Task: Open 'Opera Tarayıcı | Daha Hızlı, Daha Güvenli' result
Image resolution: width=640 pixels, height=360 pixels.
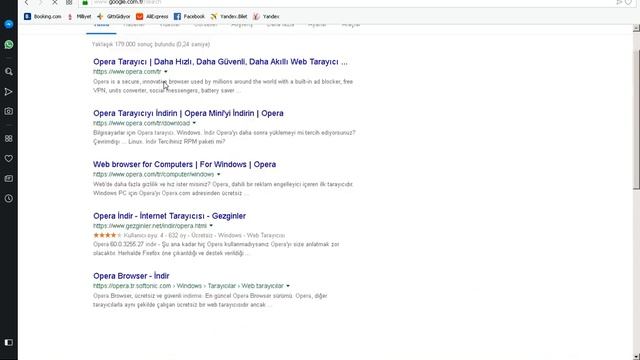Action: (220, 62)
